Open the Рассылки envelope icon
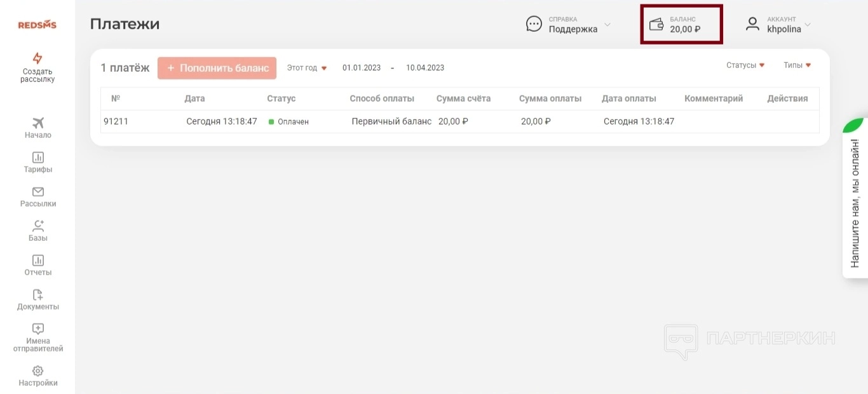The width and height of the screenshot is (868, 394). pyautogui.click(x=38, y=192)
